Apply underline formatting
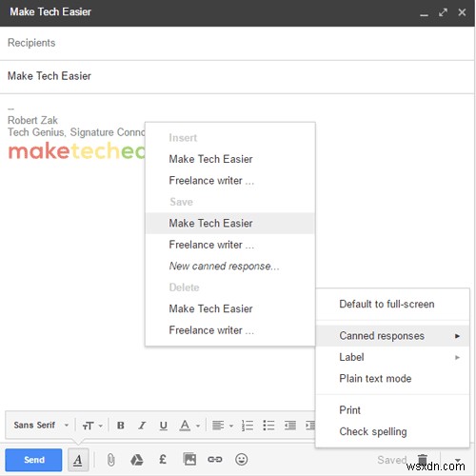476x476 pixels. [163, 426]
